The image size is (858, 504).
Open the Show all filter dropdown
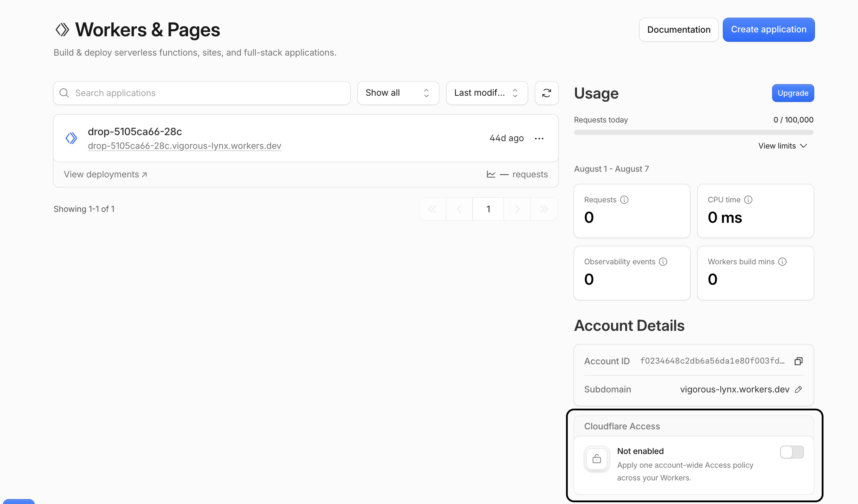pos(398,93)
